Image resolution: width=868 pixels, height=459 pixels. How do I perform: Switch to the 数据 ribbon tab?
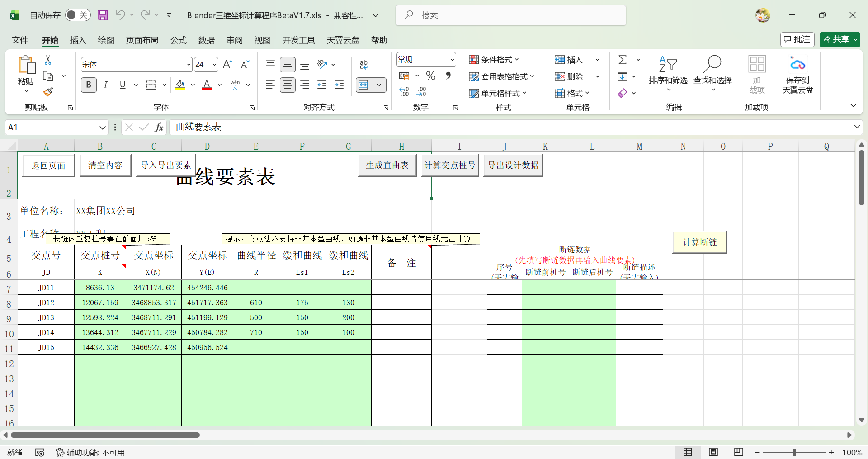[x=206, y=40]
